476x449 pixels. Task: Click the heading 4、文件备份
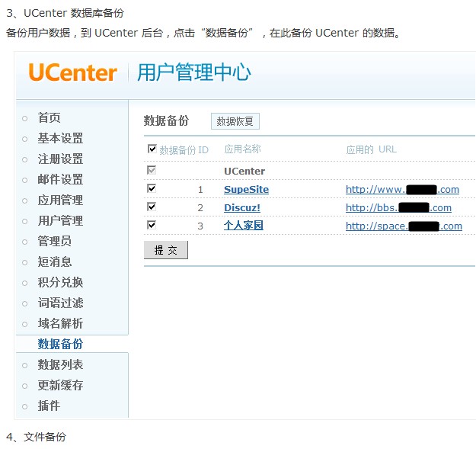point(36,437)
